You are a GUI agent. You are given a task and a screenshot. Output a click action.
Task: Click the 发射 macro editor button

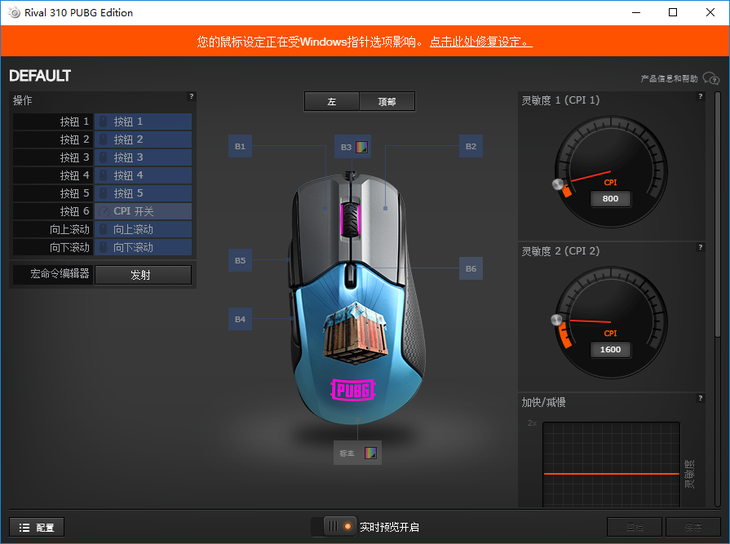click(143, 275)
